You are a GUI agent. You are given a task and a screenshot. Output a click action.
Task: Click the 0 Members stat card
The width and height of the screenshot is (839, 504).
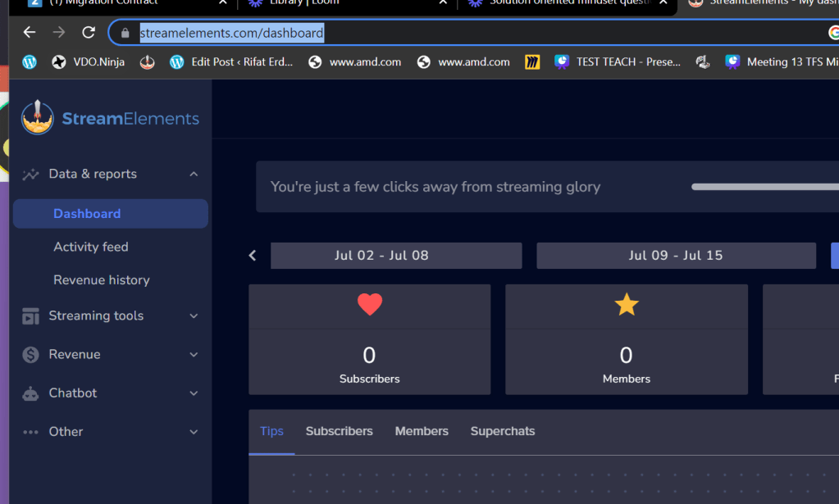(627, 339)
